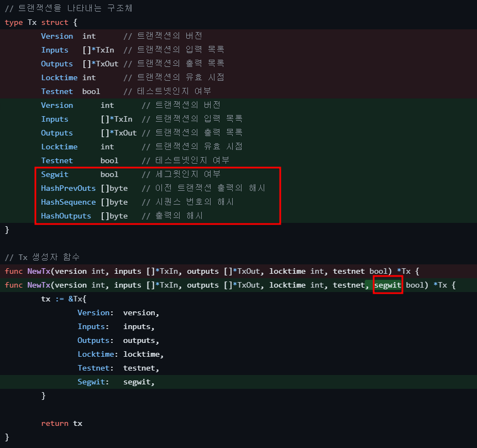The width and height of the screenshot is (477, 448).
Task: Select 'Outputs' field on the added green line
Action: point(57,133)
